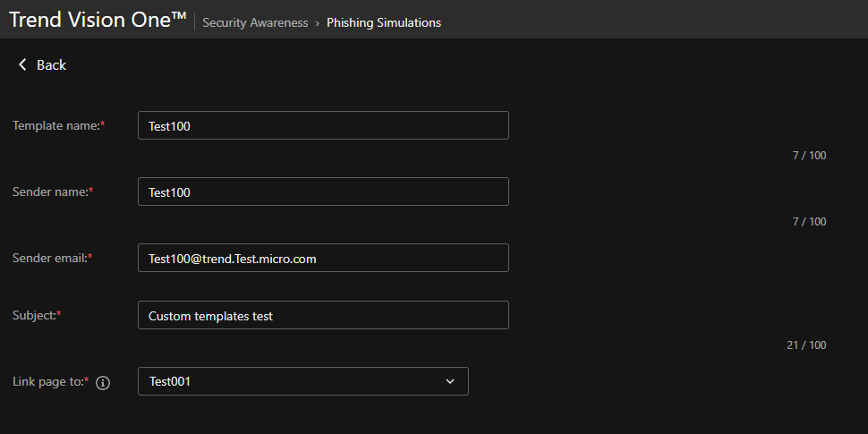868x434 pixels.
Task: Place cursor in the Subject field
Action: [323, 315]
